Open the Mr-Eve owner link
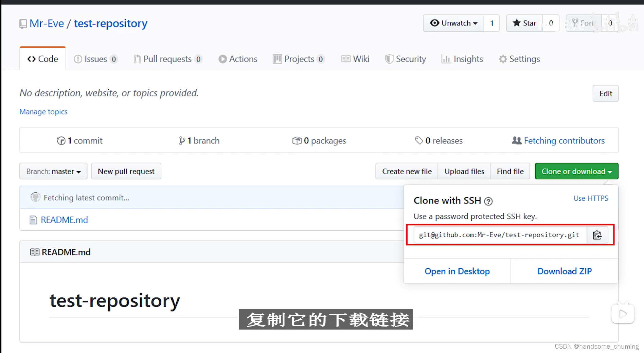The height and width of the screenshot is (353, 644). 47,23
